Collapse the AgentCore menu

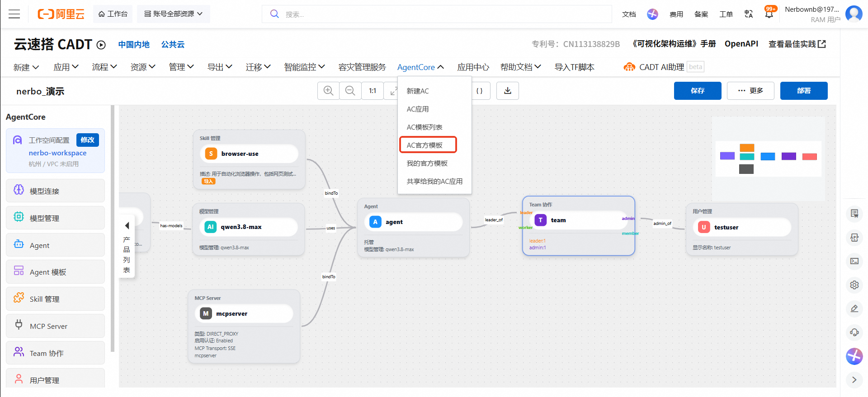[x=421, y=67]
